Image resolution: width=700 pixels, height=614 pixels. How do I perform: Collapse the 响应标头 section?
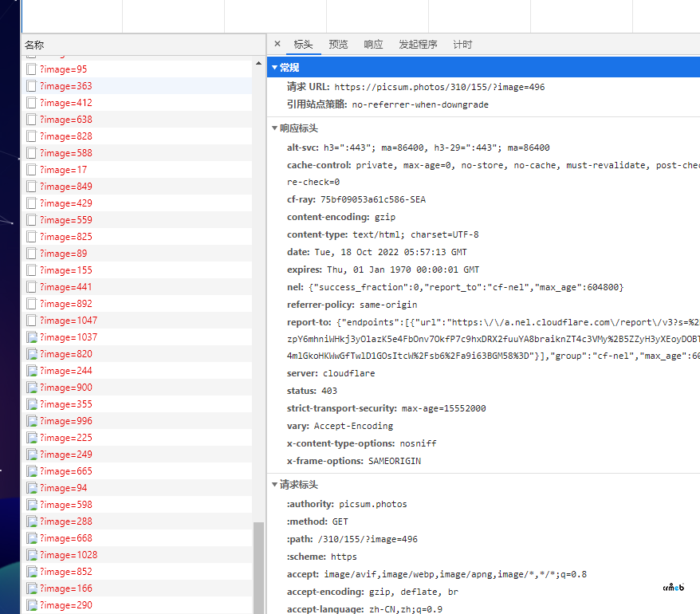coord(275,128)
